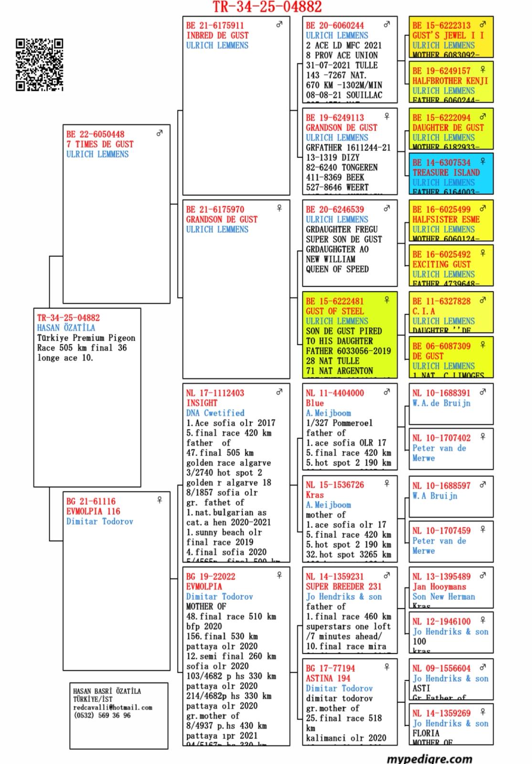Click male symbol in INSIGHT box
Image resolution: width=532 pixels, height=764 pixels.
[x=279, y=392]
